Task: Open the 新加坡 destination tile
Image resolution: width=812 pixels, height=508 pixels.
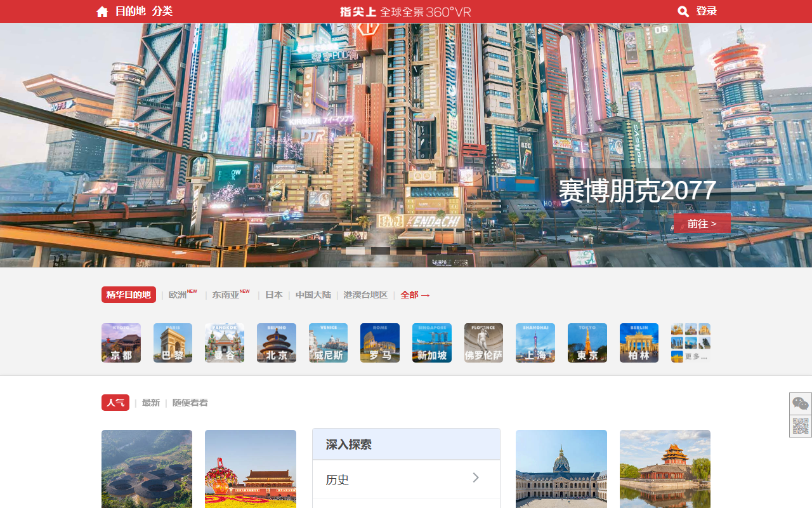Action: click(x=432, y=343)
